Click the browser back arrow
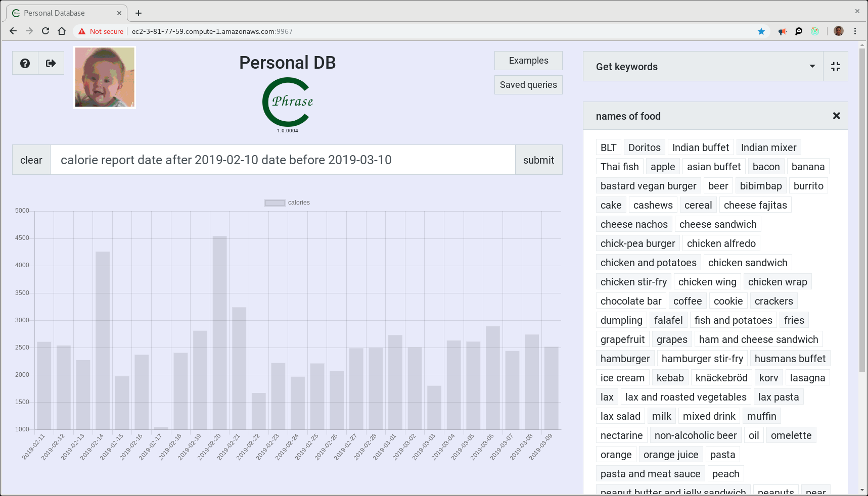The width and height of the screenshot is (868, 496). (x=13, y=31)
